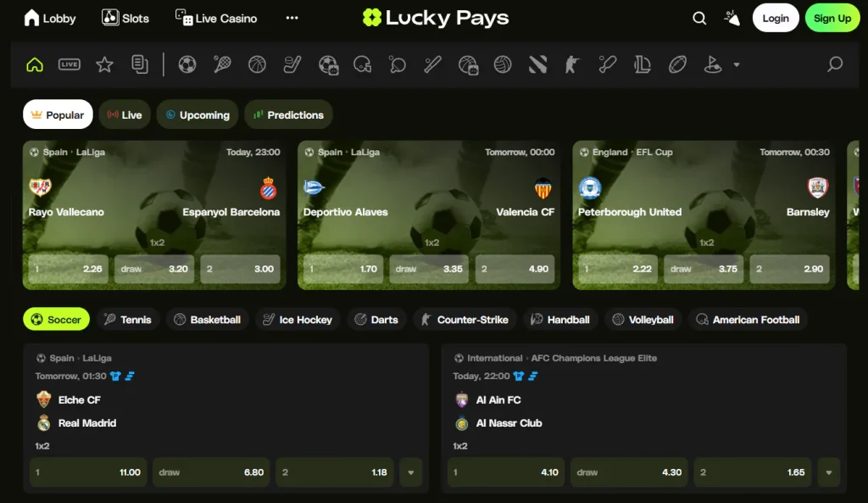Select the Dota 2 icon
This screenshot has height=503, width=868.
pos(537,64)
